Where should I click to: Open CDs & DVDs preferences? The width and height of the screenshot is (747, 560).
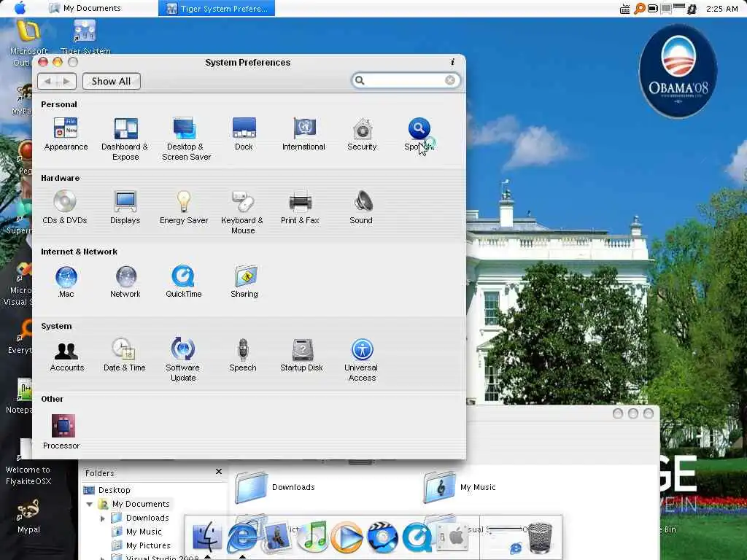(65, 208)
